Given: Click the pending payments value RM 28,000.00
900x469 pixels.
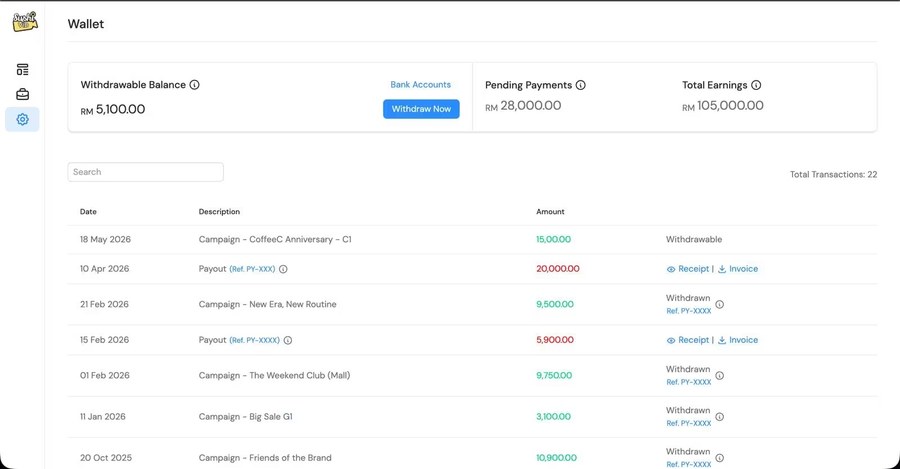Looking at the screenshot, I should tap(523, 106).
